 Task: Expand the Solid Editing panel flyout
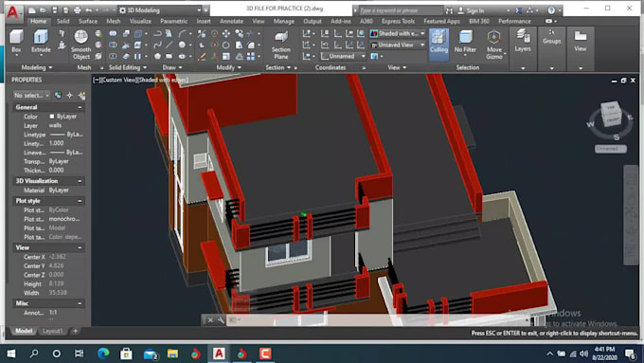pyautogui.click(x=127, y=67)
